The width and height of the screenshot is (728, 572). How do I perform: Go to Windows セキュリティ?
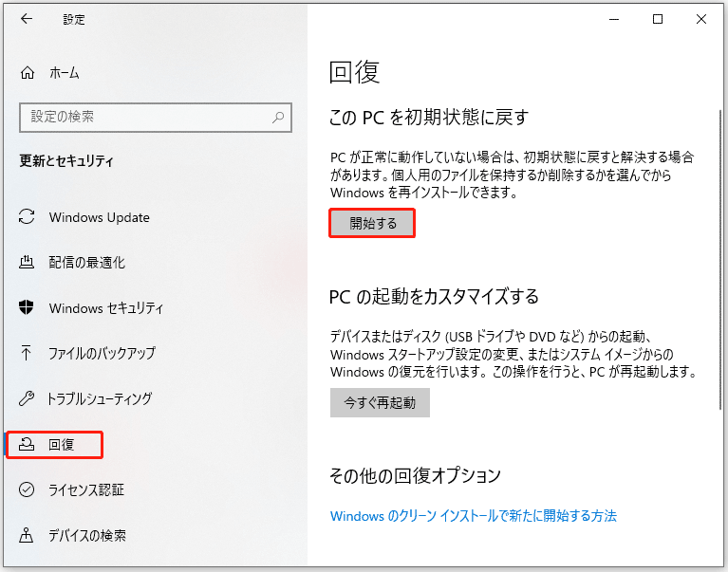click(x=106, y=308)
